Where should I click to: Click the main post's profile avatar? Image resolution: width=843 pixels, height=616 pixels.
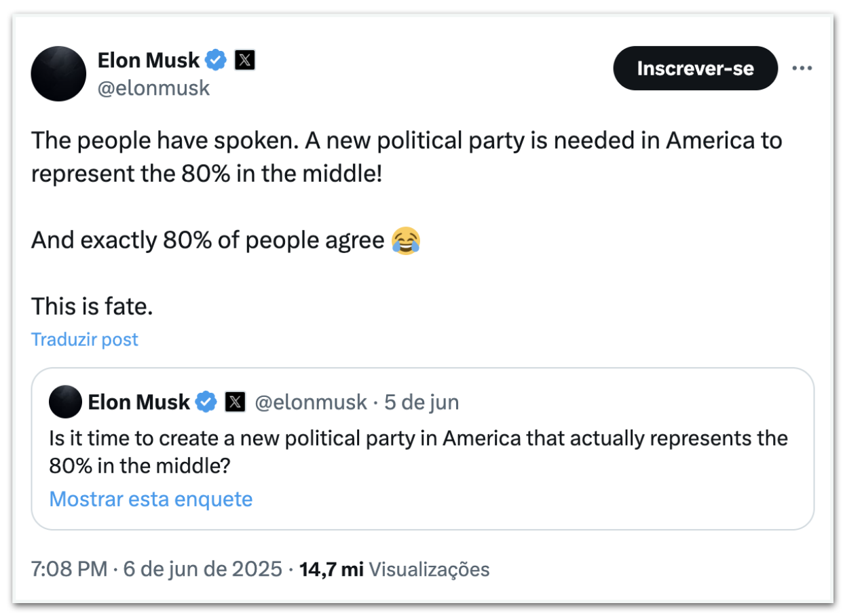[59, 74]
